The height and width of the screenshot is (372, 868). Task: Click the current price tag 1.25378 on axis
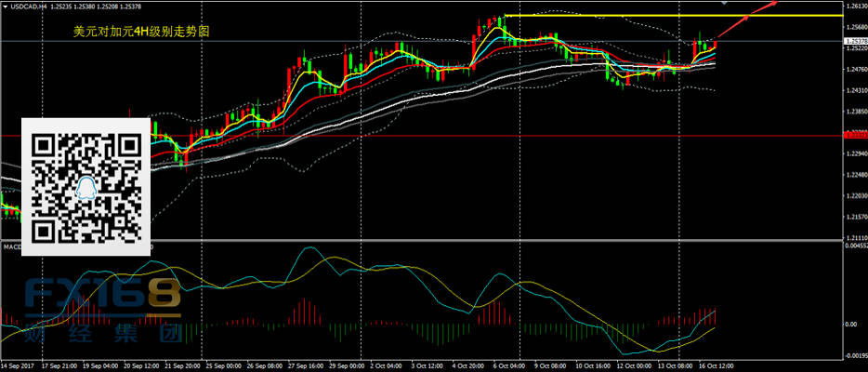pos(854,42)
